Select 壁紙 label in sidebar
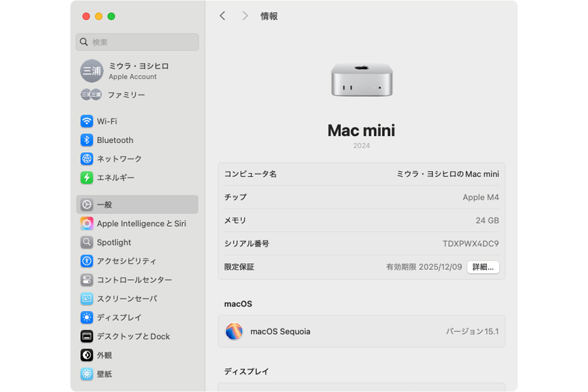Viewport: 588px width, 392px height. click(x=105, y=374)
